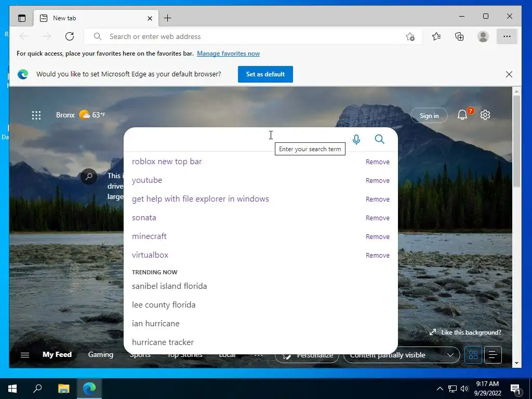Open the Windows Start menu
Screen dimensions: 532x399
point(12,389)
